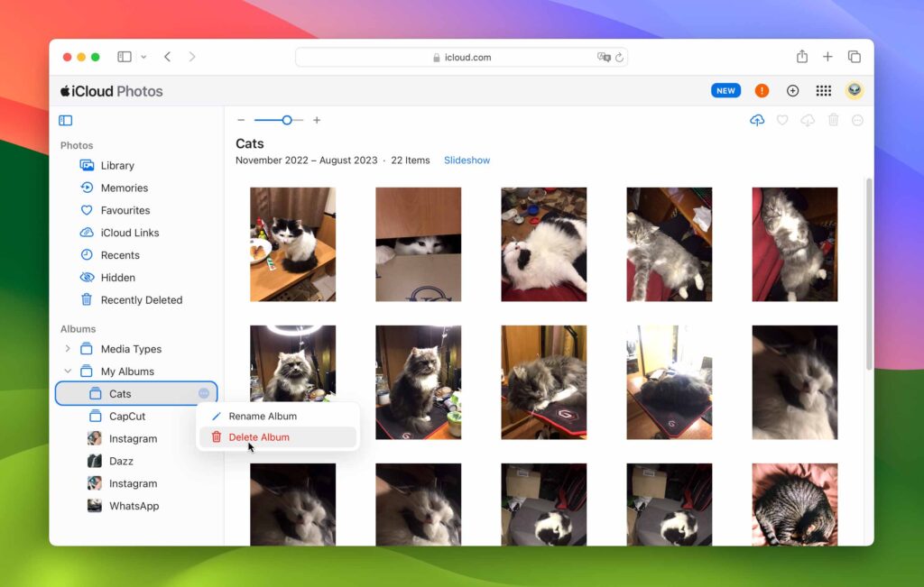The height and width of the screenshot is (587, 924).
Task: Start the Slideshow for Cats
Action: (467, 160)
